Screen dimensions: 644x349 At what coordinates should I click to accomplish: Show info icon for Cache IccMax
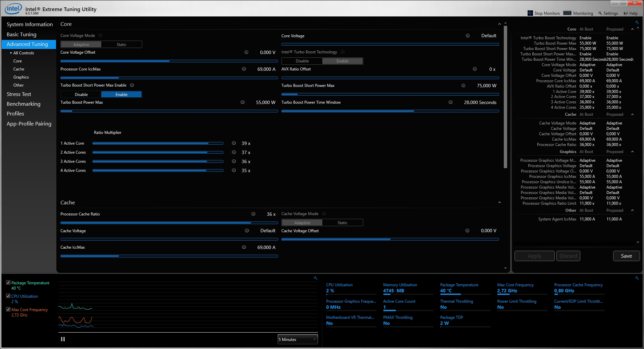[x=244, y=247]
